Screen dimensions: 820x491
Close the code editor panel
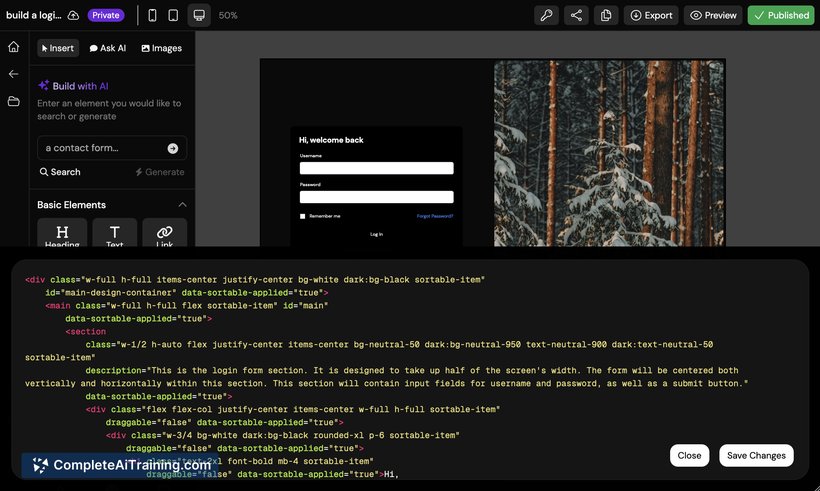(x=689, y=455)
